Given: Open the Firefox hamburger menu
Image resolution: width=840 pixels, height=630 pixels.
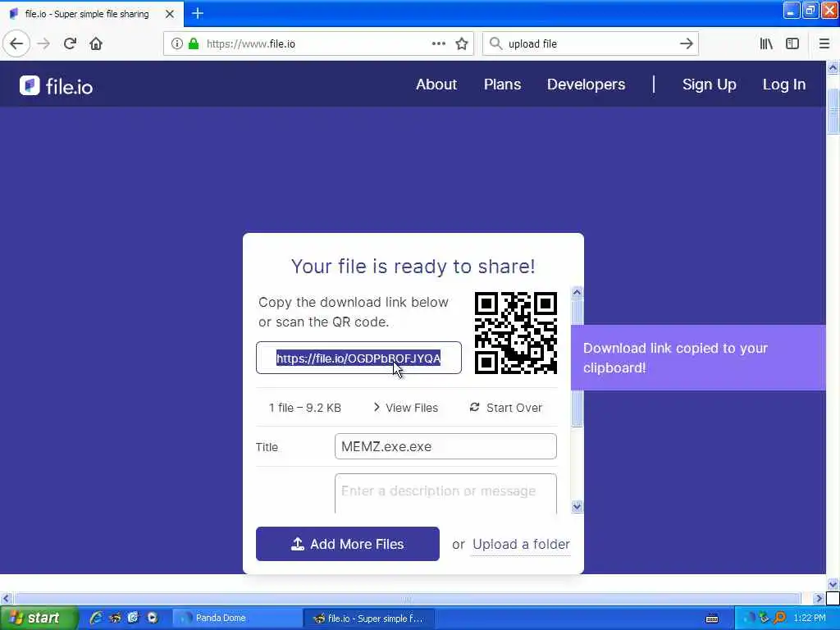Looking at the screenshot, I should click(824, 43).
